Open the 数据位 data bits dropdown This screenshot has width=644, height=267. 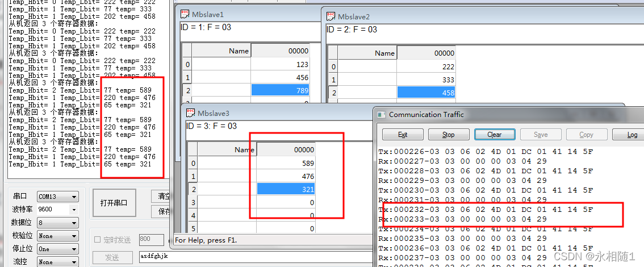[x=57, y=223]
